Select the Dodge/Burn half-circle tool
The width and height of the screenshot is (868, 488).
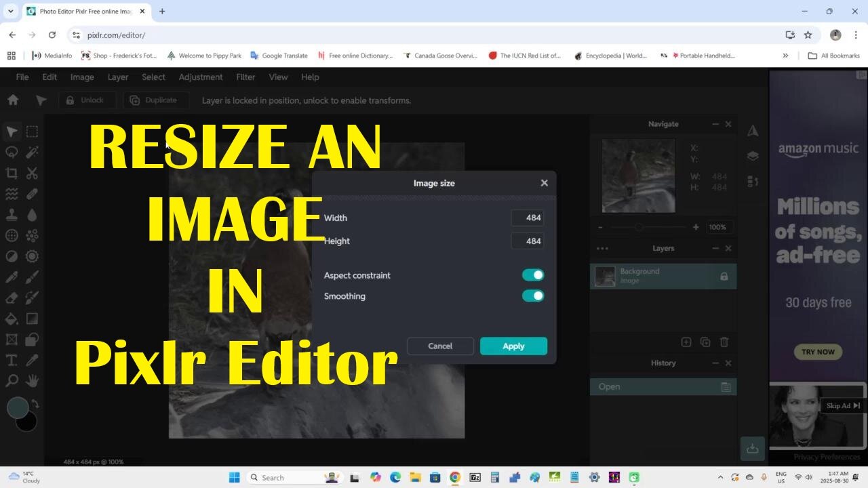[12, 256]
